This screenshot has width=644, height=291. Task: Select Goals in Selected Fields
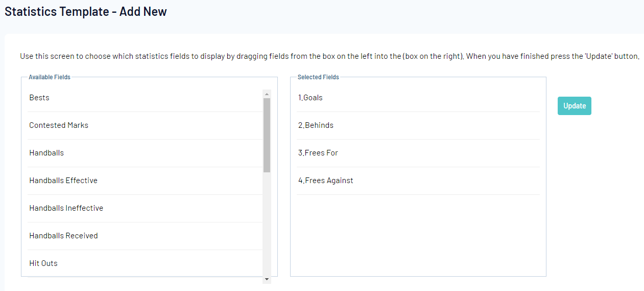[311, 98]
